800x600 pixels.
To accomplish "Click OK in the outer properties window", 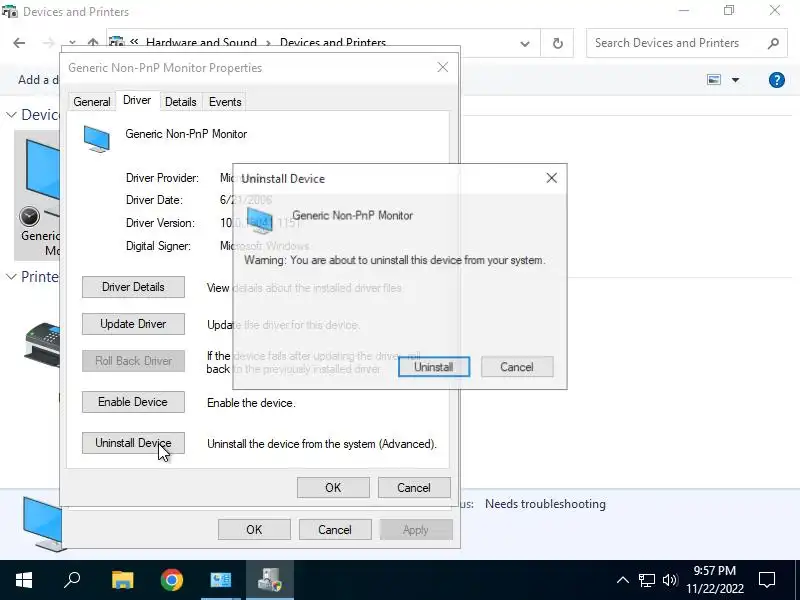I will (254, 530).
